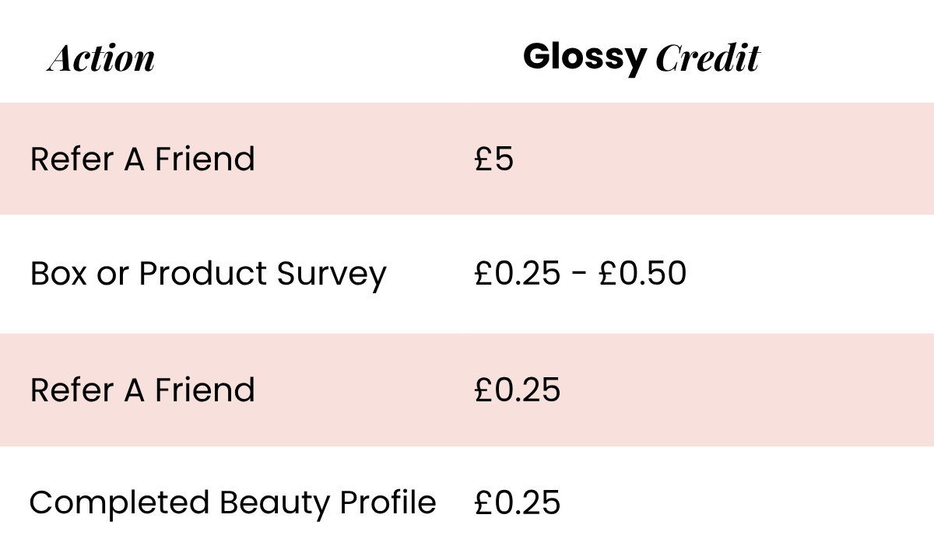The height and width of the screenshot is (560, 934).
Task: Select the "Box or Product Survey" label
Action: (208, 274)
